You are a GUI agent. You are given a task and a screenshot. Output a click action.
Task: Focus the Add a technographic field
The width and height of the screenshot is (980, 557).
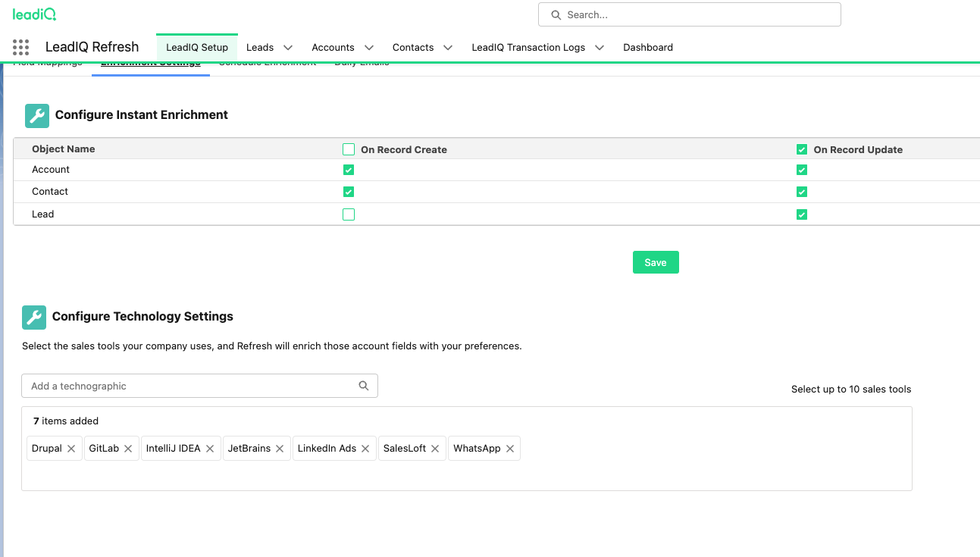pyautogui.click(x=189, y=386)
